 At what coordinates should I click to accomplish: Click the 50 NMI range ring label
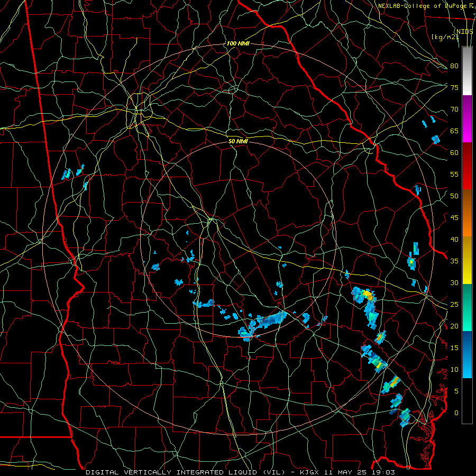click(239, 141)
